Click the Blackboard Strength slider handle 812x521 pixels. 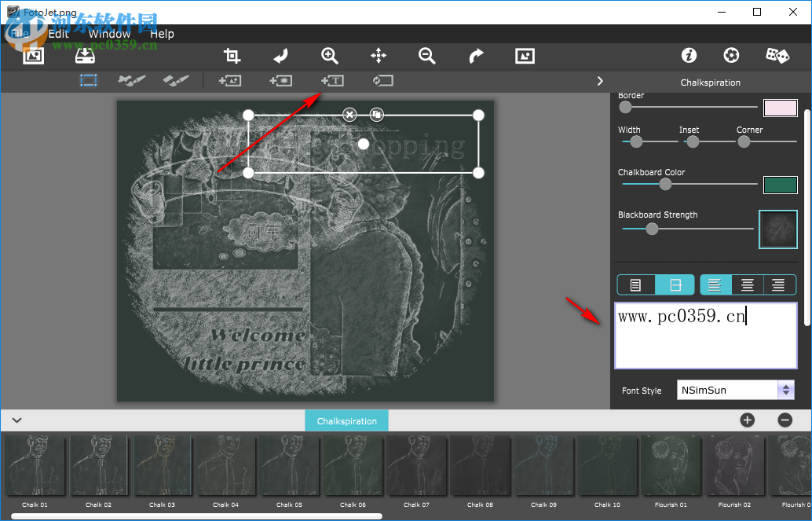(652, 229)
